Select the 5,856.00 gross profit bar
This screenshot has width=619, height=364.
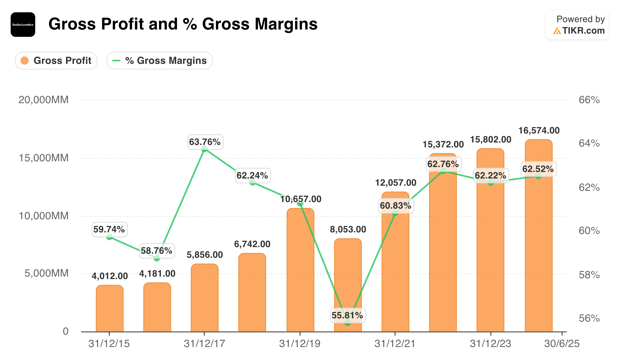205,298
